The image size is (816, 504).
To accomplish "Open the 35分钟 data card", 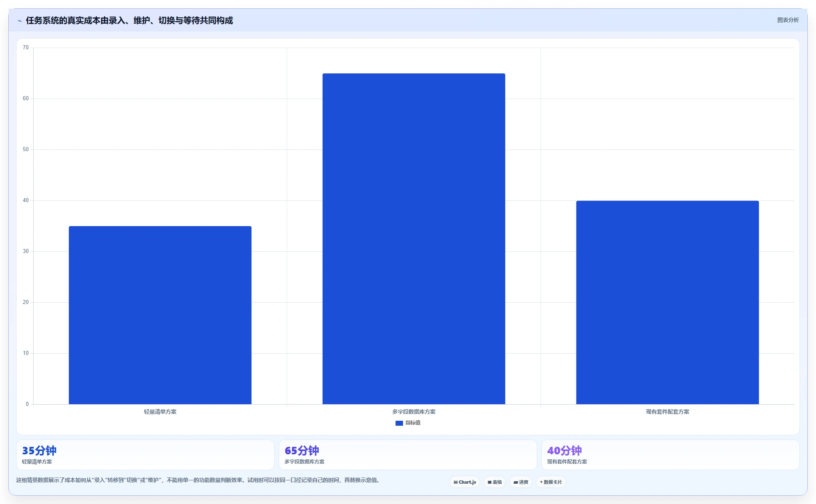I will coord(145,455).
